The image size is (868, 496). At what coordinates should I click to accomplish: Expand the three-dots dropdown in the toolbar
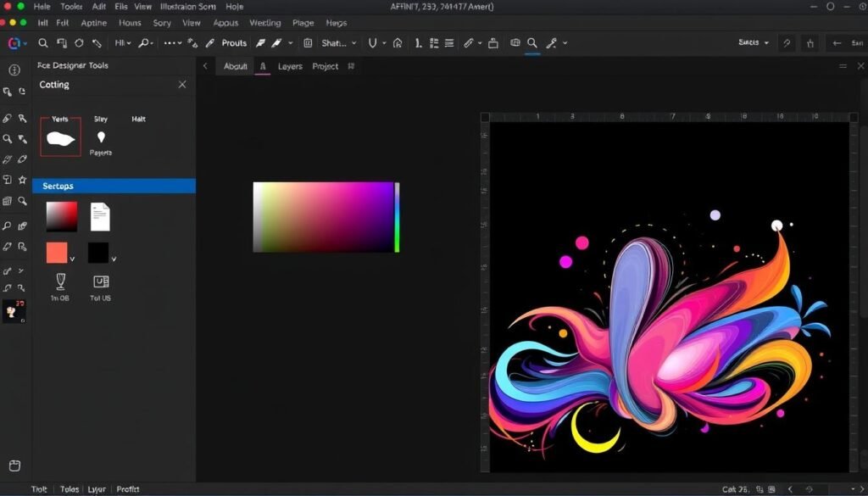pos(173,42)
